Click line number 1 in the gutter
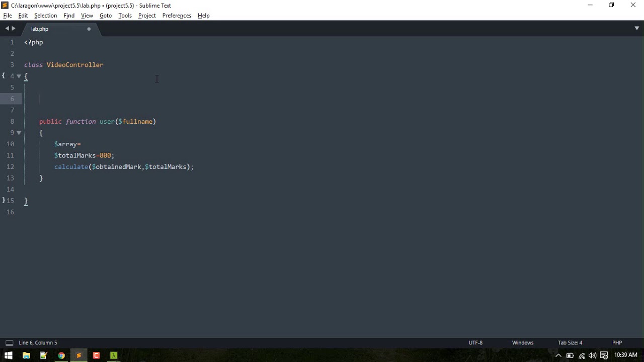Screen dimensions: 644x362 (x=12, y=42)
